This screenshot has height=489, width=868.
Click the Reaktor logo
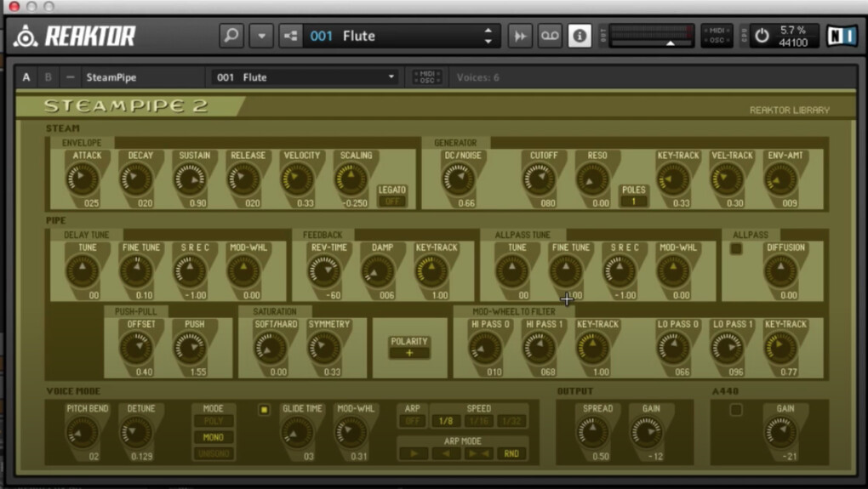[x=75, y=36]
